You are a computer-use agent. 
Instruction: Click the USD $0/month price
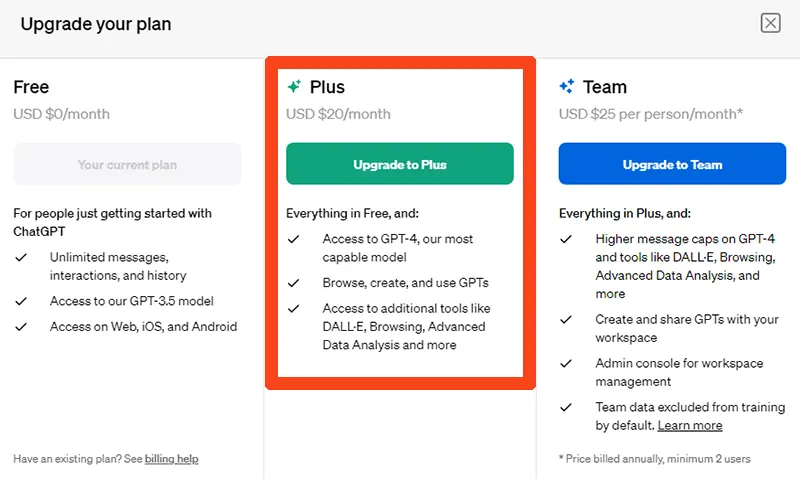61,114
